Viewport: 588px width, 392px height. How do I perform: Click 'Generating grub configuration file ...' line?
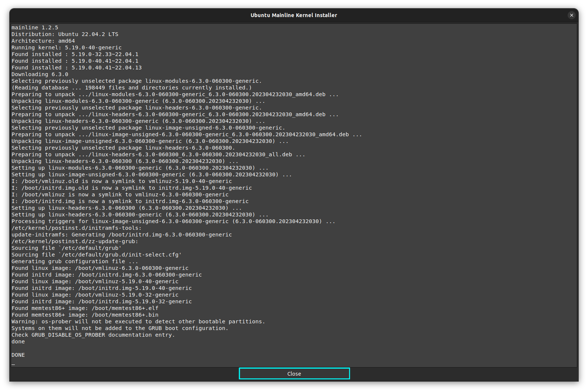(75, 261)
